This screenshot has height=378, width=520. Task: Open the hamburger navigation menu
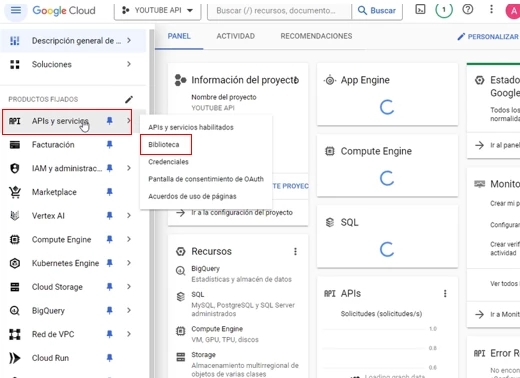tap(16, 10)
